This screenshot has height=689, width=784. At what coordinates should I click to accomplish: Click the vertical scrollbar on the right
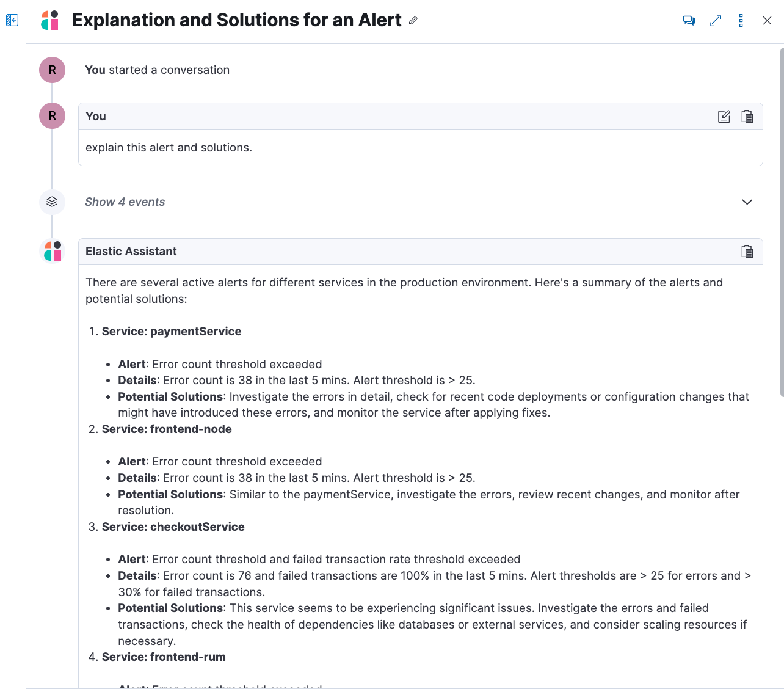pos(782,220)
